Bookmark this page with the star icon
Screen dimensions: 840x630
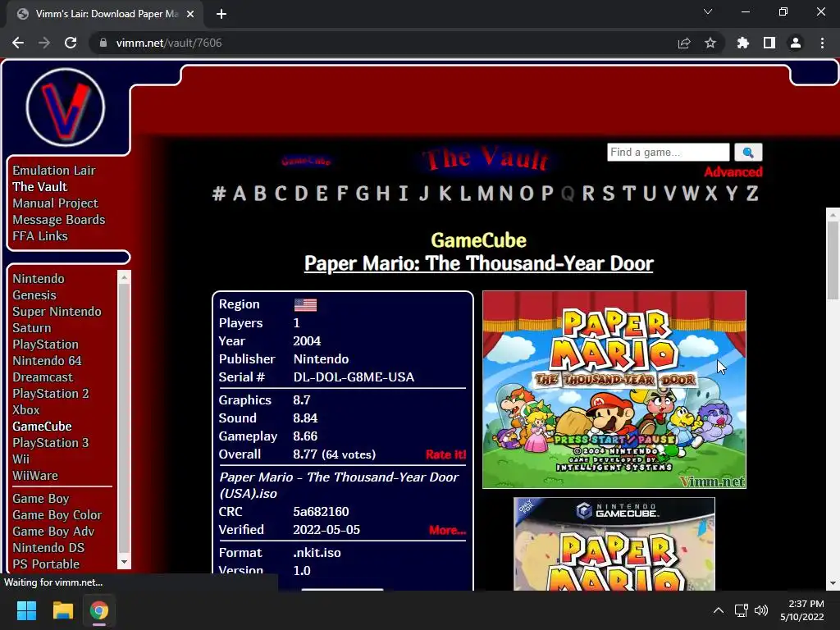[x=710, y=43]
